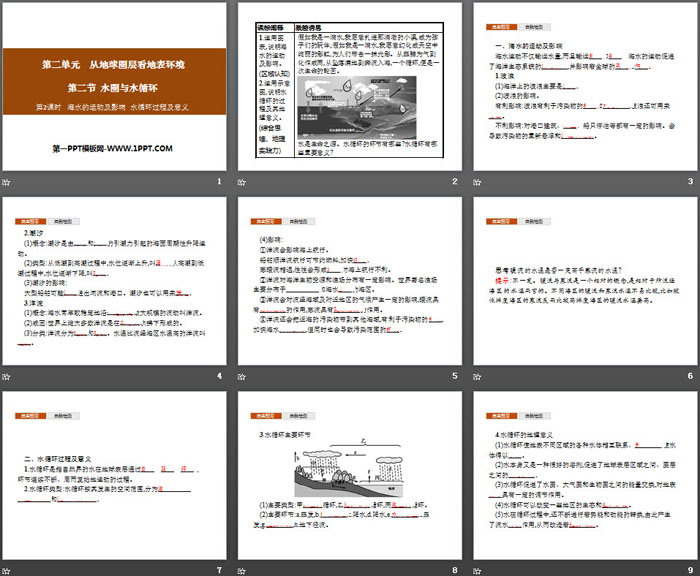Click the slide number 7 label

[x=219, y=570]
